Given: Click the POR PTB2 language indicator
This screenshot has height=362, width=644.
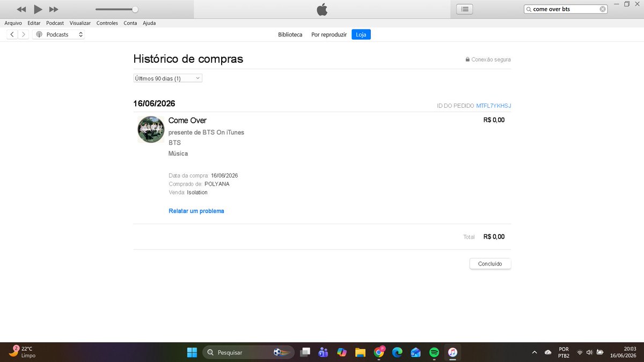Looking at the screenshot, I should pyautogui.click(x=563, y=352).
